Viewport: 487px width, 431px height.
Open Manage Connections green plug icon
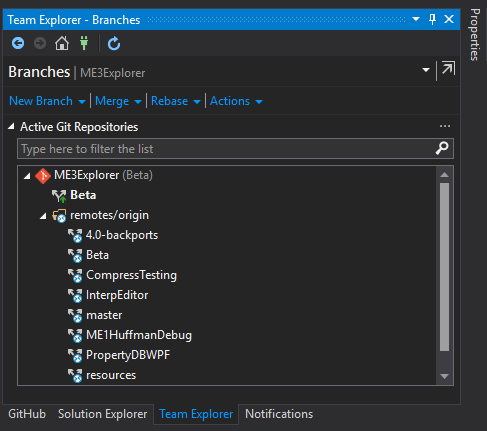(84, 43)
